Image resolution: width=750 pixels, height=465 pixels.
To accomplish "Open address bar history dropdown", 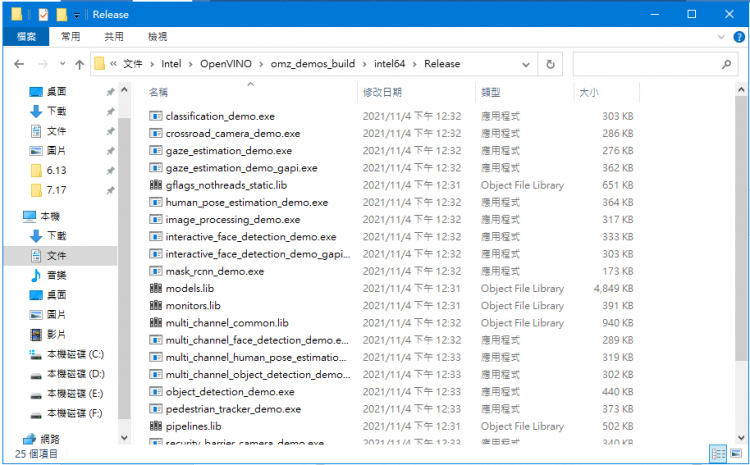I will tap(527, 64).
